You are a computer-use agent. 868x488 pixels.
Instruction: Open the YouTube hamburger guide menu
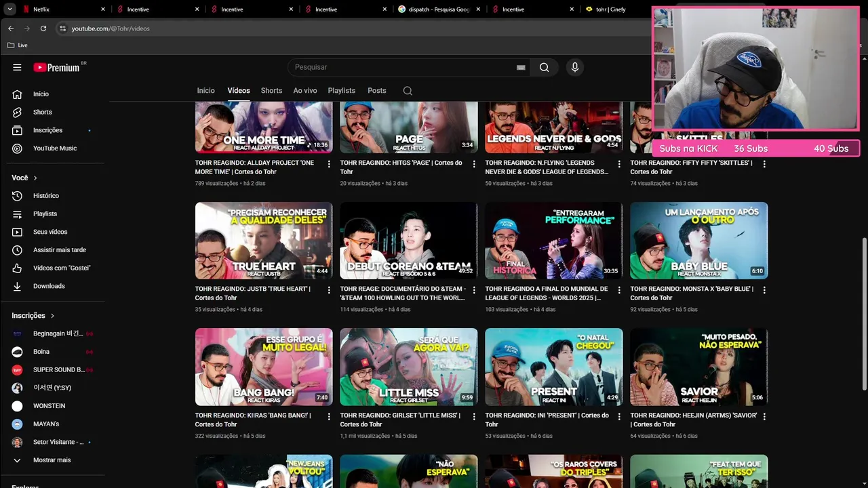coord(17,67)
